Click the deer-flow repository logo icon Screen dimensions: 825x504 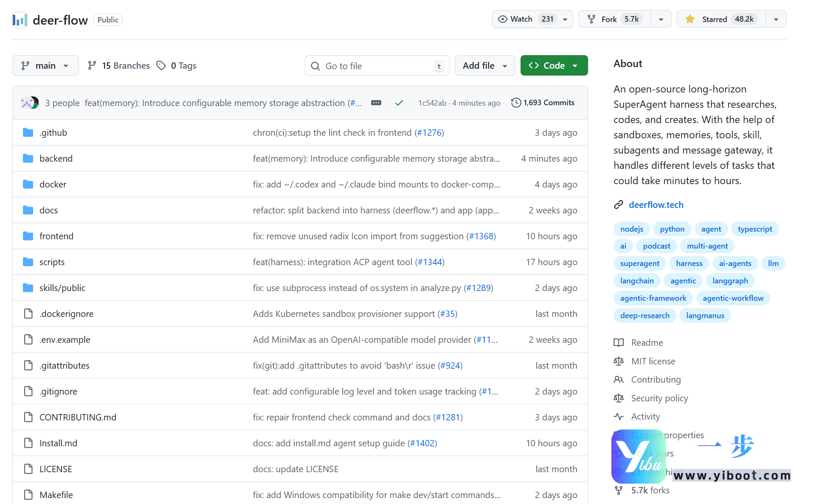coord(20,20)
